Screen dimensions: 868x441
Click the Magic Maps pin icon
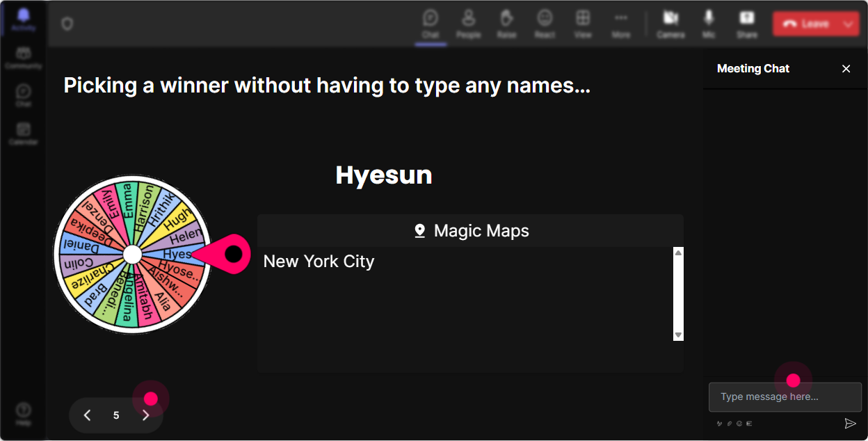(419, 231)
